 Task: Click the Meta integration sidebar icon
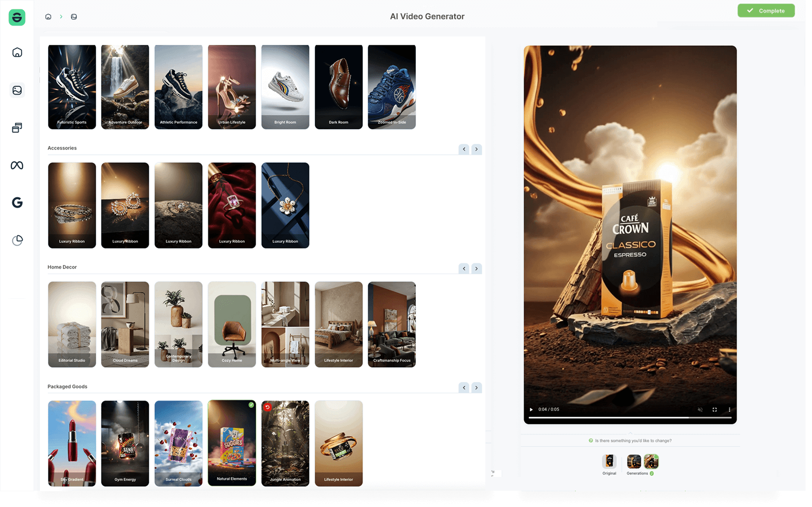16,165
